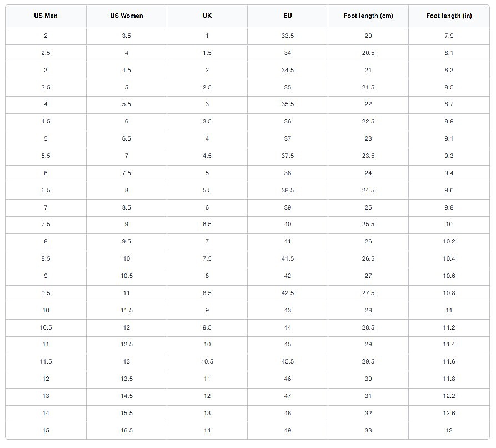The height and width of the screenshot is (448, 496).
Task: Select US Women size 16.5 cell
Action: point(127,430)
